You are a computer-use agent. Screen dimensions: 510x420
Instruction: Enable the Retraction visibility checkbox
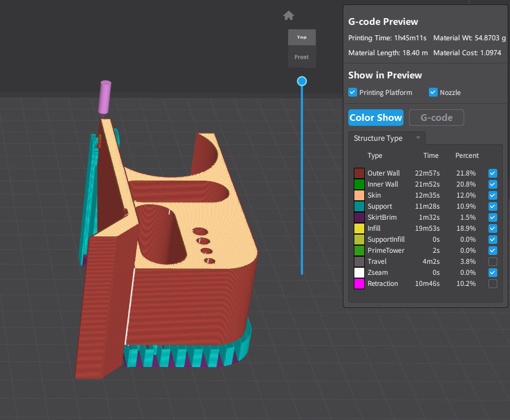(x=492, y=284)
